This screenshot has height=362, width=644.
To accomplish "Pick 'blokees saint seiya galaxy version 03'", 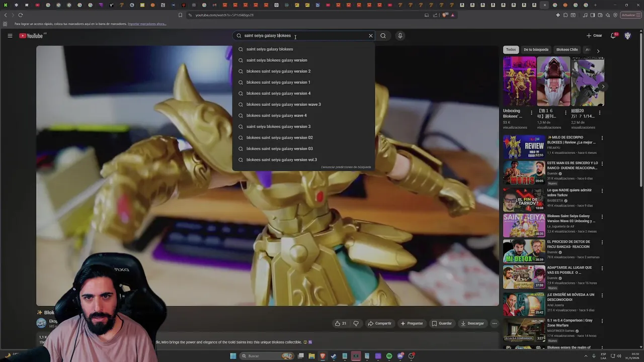I will (303, 149).
